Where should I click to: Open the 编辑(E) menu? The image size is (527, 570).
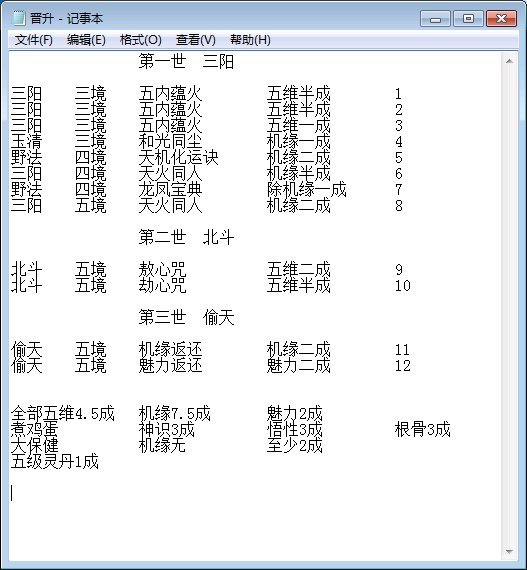86,40
